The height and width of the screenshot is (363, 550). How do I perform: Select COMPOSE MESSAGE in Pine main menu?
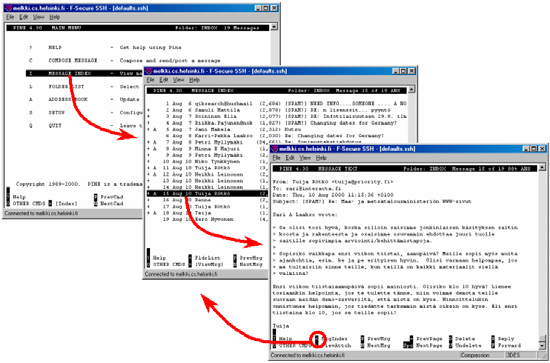click(x=73, y=60)
